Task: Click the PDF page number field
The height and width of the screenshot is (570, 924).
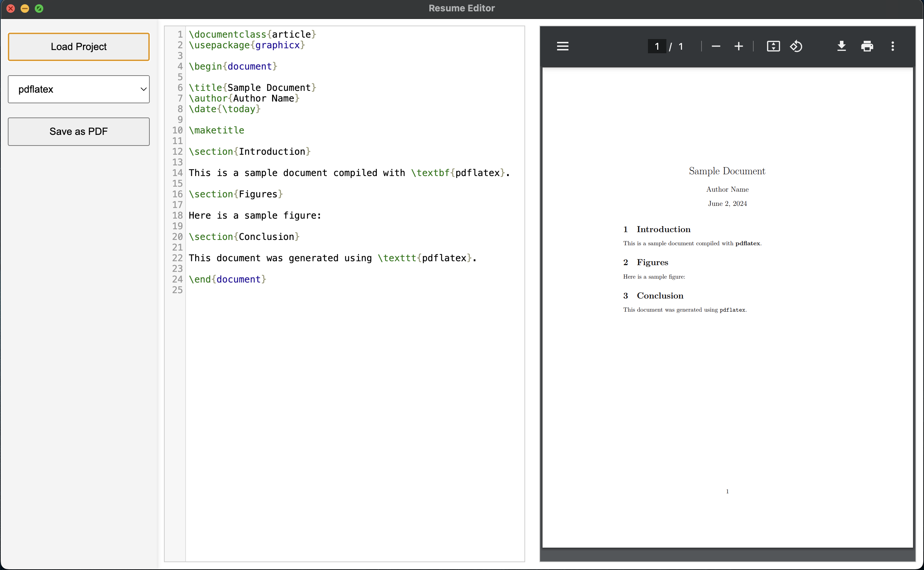Action: 656,46
